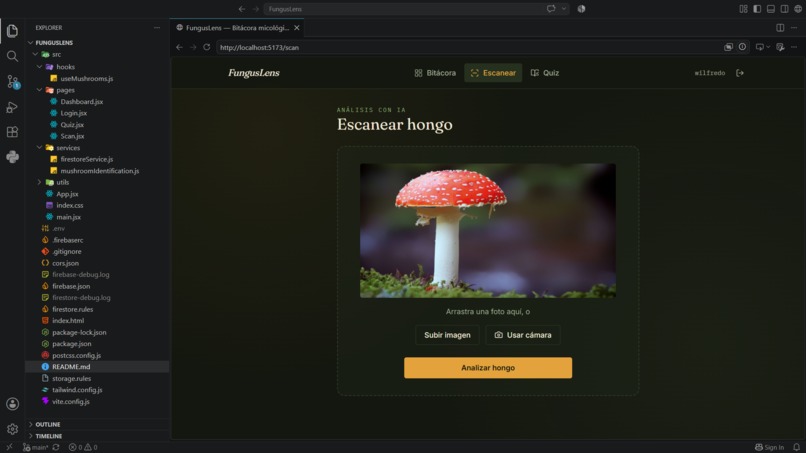Open customize layout icon in title bar
806x453 pixels.
pos(743,9)
